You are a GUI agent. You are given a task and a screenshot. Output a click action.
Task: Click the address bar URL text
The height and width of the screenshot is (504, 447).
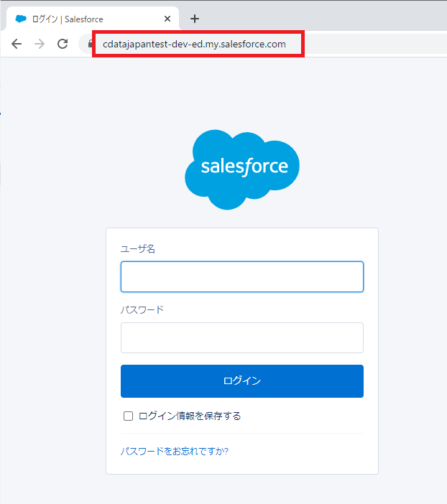coord(194,44)
